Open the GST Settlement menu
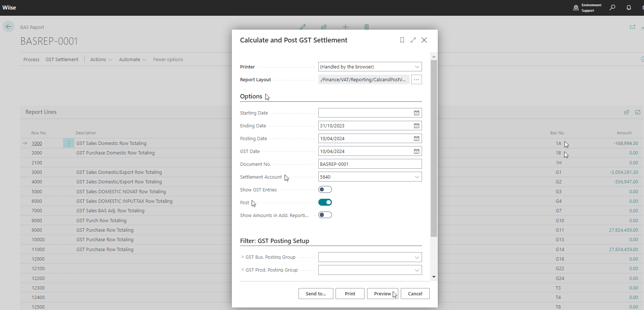The image size is (644, 310). (x=62, y=60)
